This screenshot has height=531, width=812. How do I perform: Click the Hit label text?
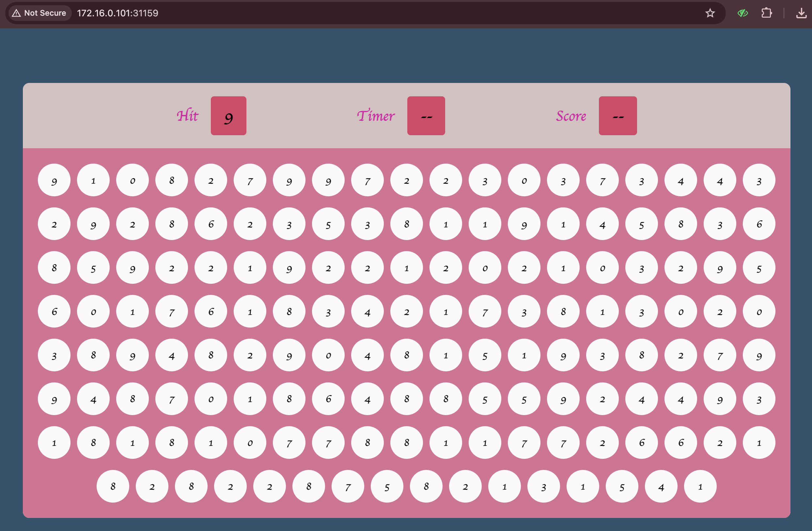(187, 116)
